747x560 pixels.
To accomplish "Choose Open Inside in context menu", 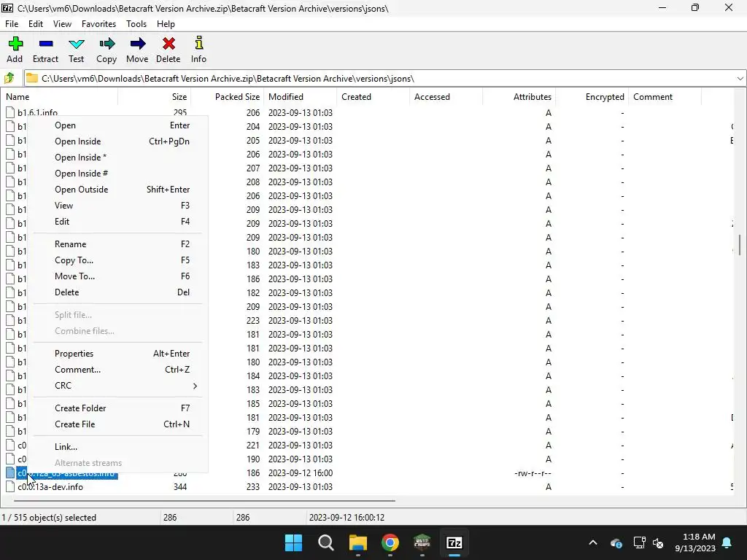I will pos(117,141).
